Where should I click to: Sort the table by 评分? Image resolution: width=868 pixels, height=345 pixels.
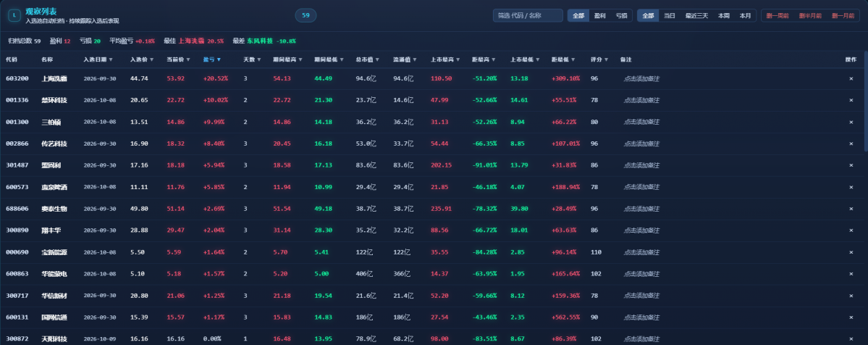(x=599, y=59)
